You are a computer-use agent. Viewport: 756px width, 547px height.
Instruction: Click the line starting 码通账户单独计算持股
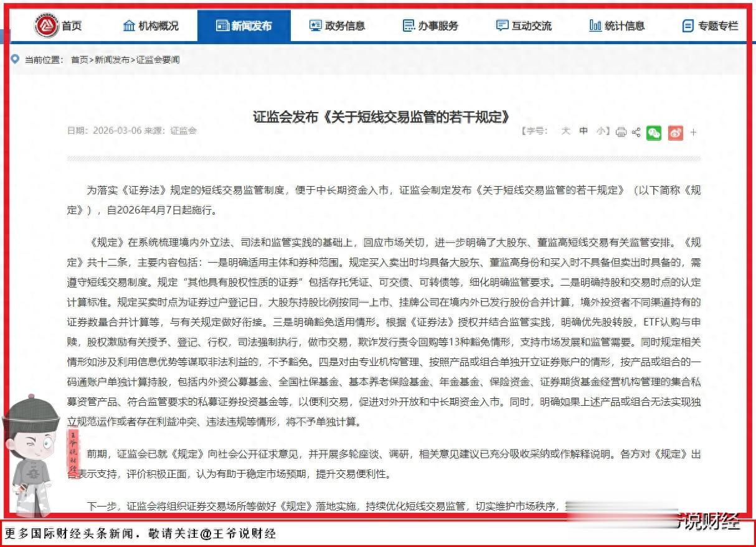[x=384, y=381]
